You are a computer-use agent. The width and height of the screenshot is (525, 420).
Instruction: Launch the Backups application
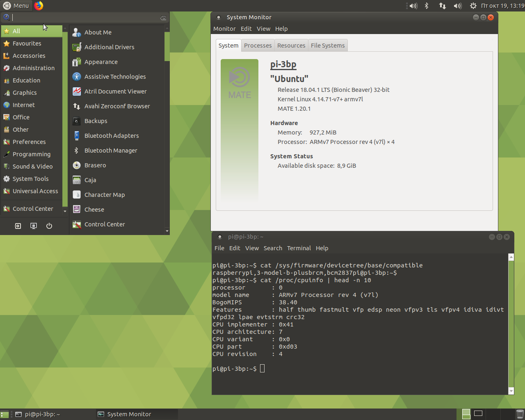pos(117,121)
